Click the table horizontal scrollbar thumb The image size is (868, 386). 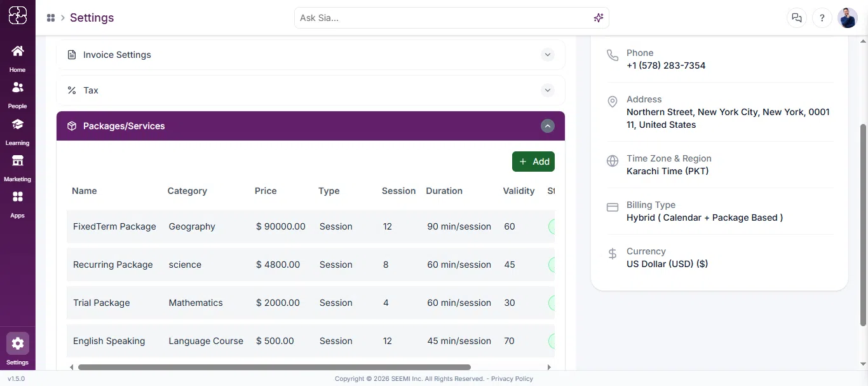pyautogui.click(x=274, y=367)
